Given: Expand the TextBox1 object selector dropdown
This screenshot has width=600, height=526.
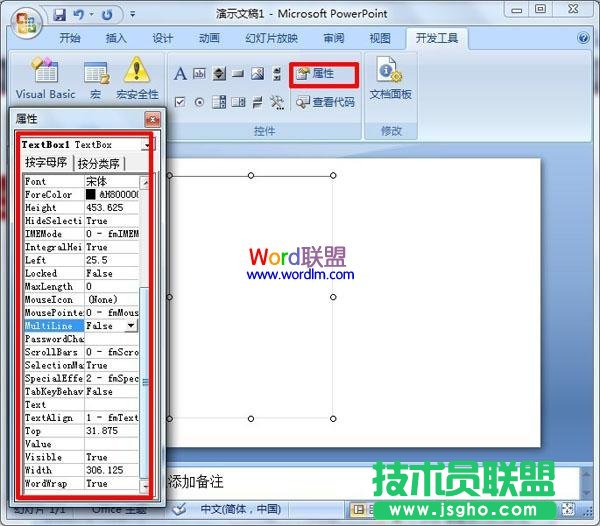Looking at the screenshot, I should [x=148, y=145].
